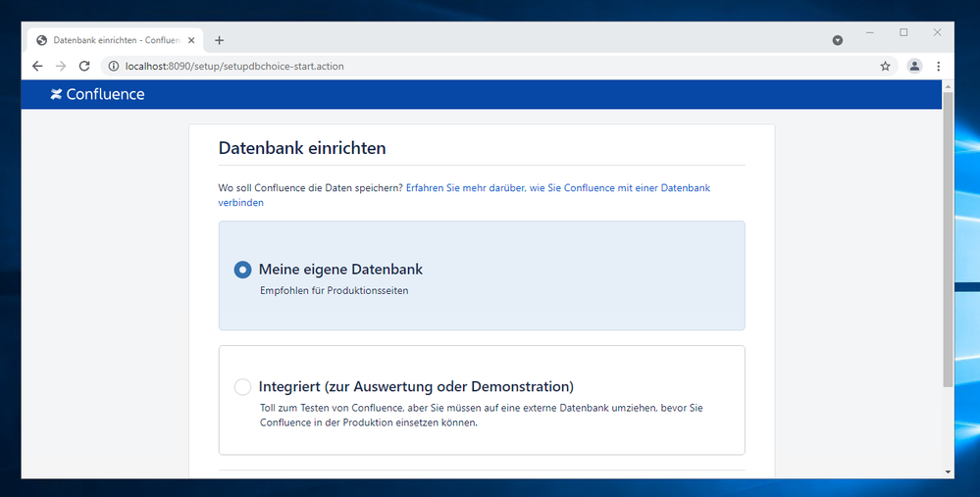Close the Chrome window
The width and height of the screenshot is (980, 497).
[x=938, y=32]
